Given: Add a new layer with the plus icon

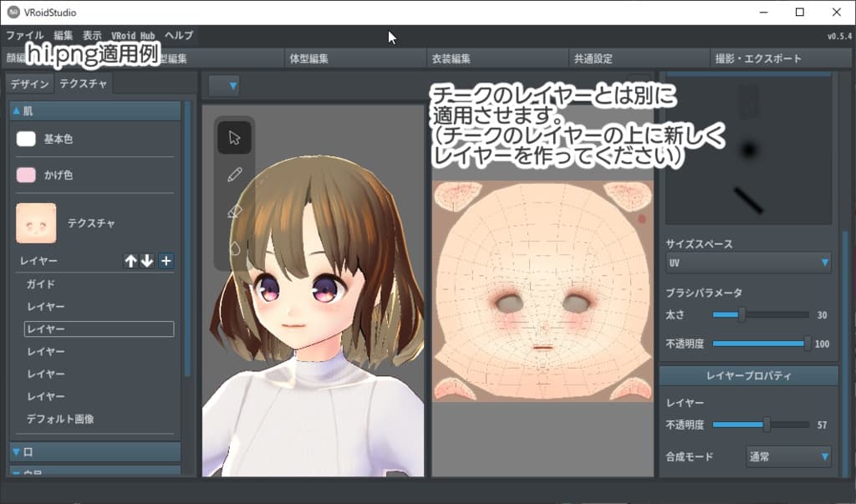Looking at the screenshot, I should pos(166,261).
